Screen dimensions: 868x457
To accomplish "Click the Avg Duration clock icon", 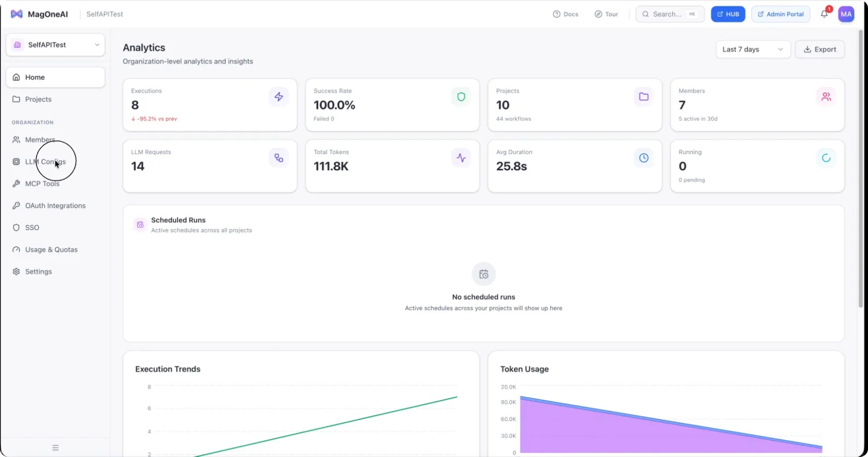I will 643,158.
